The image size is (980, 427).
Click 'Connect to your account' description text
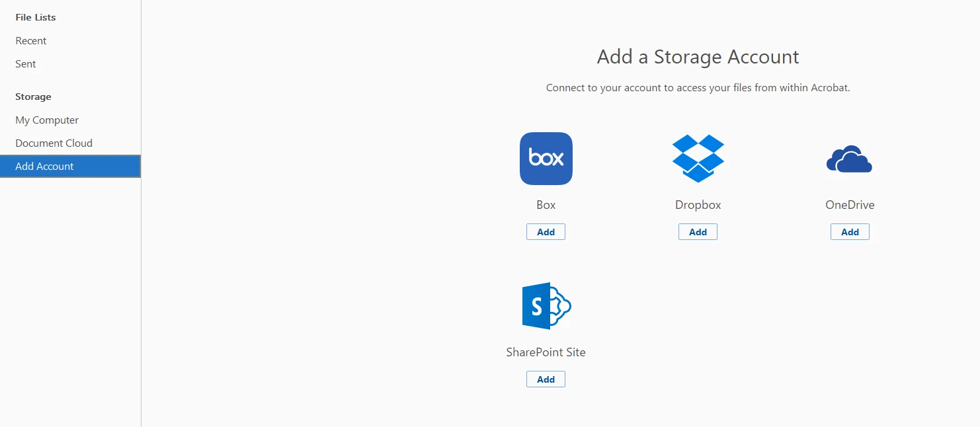click(x=698, y=88)
